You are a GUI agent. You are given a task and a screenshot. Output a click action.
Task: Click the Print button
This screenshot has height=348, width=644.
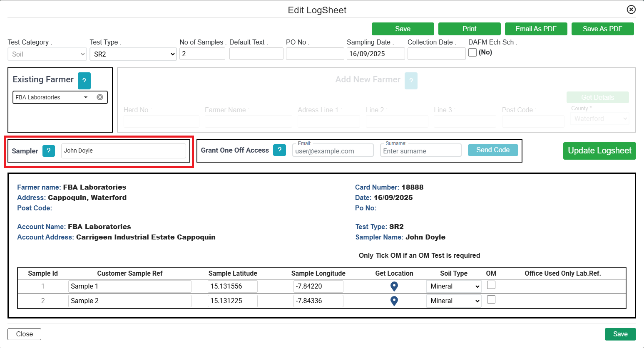click(469, 29)
